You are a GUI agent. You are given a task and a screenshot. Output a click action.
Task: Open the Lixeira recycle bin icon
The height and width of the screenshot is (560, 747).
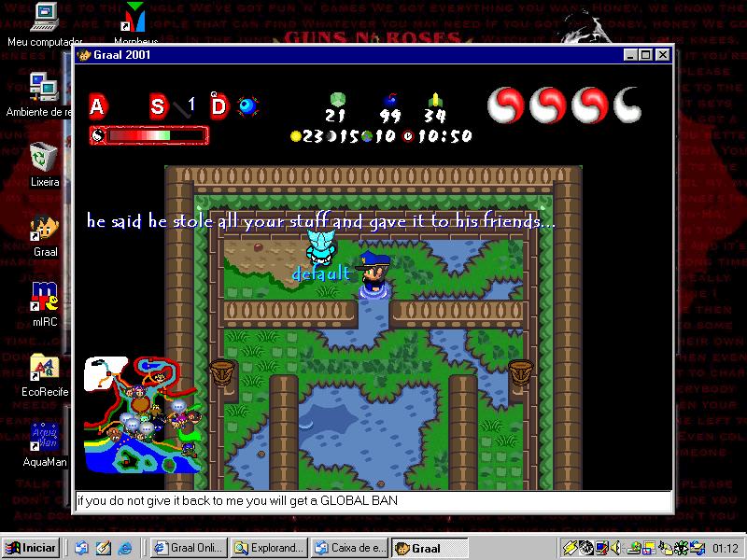(43, 158)
